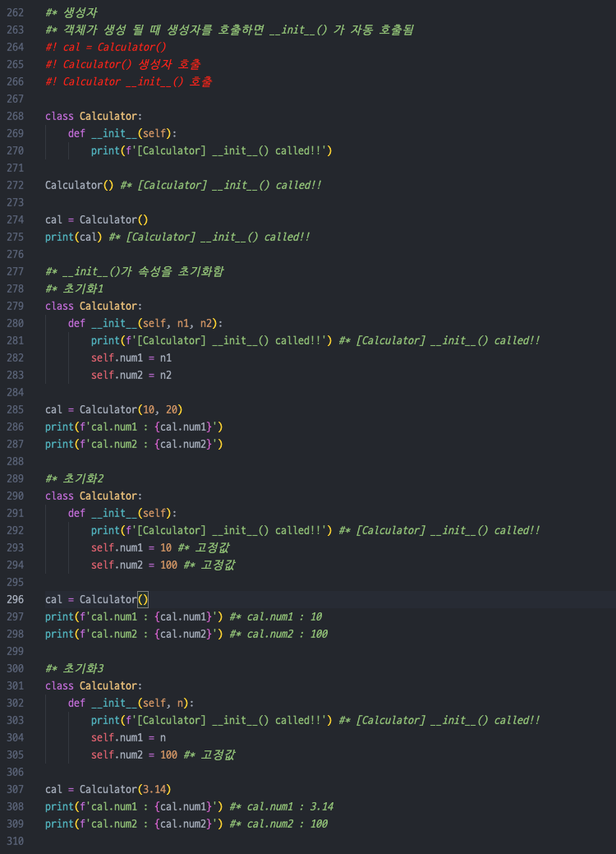Click 'self.num2 = n2' on line 283
The height and width of the screenshot is (854, 616).
click(131, 376)
